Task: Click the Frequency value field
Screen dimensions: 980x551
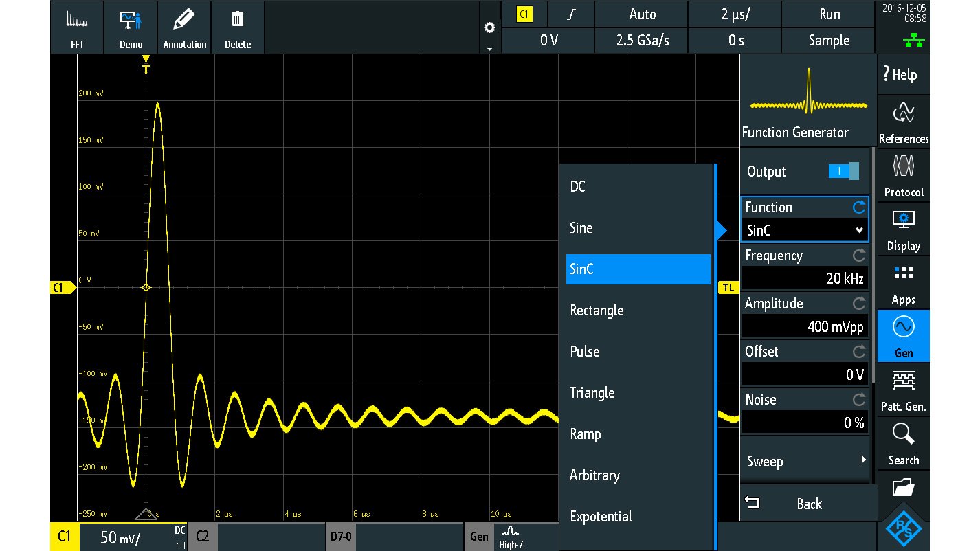Action: click(804, 278)
